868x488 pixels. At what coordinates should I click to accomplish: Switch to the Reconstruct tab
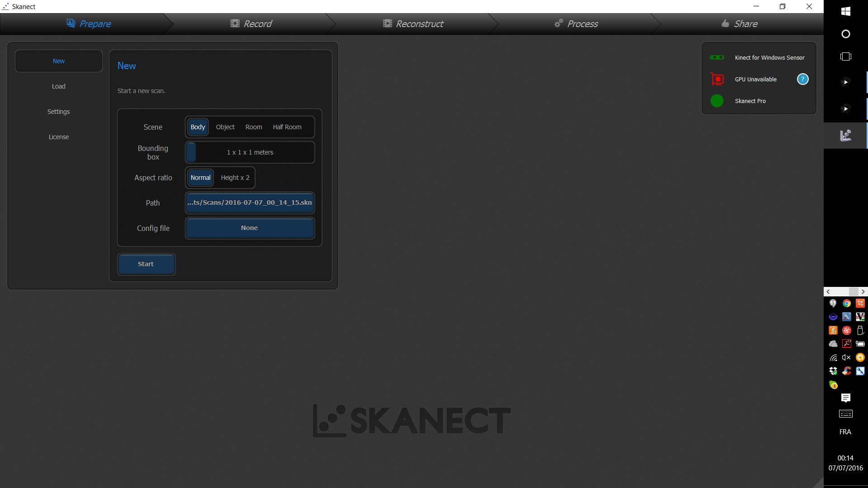click(413, 23)
